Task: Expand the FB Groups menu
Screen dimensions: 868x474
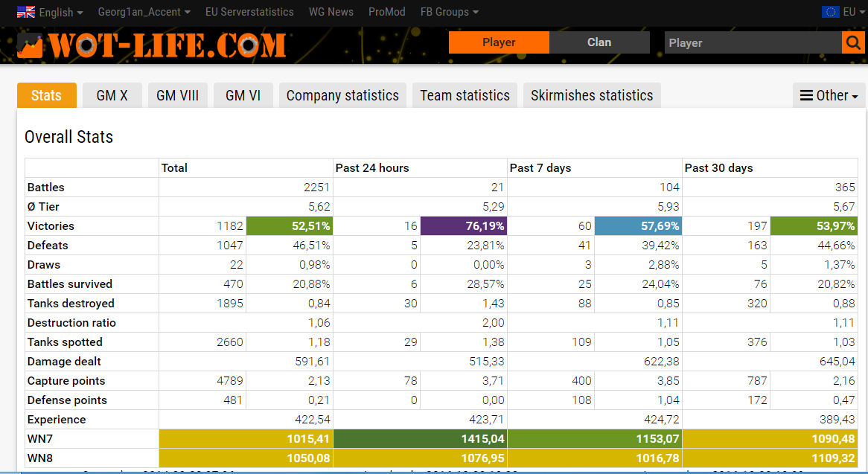Action: 450,12
